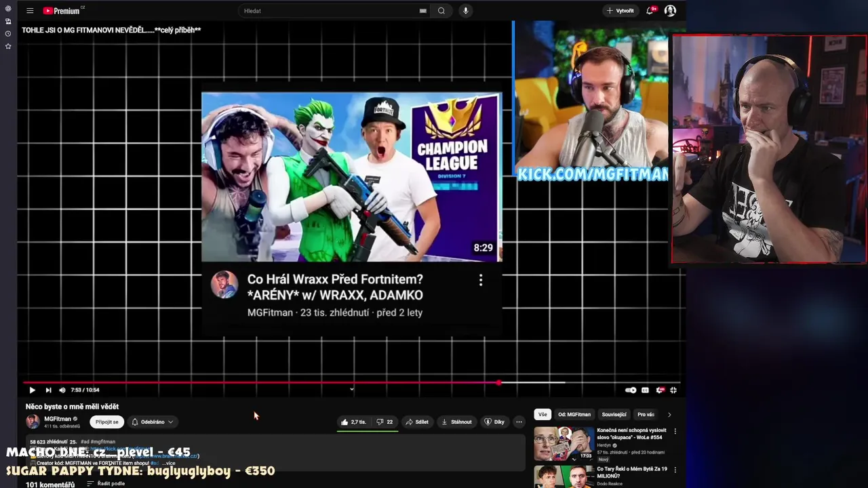The height and width of the screenshot is (488, 868).
Task: Dislike the video thumbs-down button
Action: click(x=384, y=422)
